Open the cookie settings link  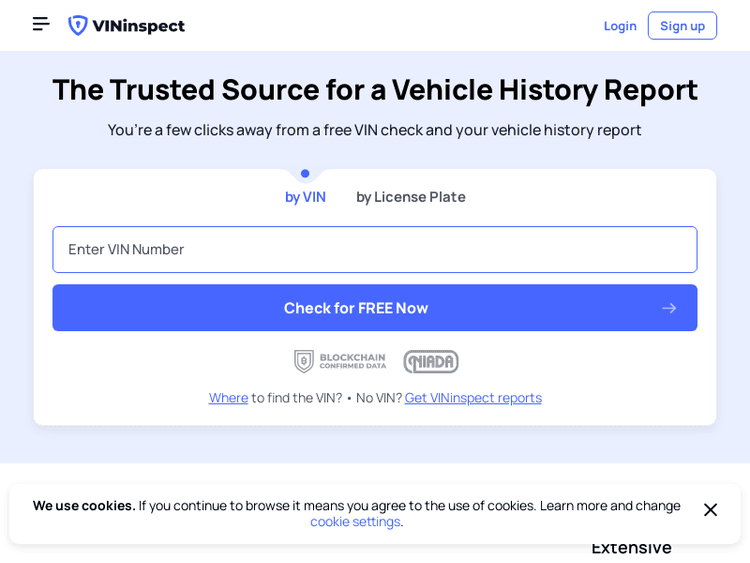pos(356,521)
